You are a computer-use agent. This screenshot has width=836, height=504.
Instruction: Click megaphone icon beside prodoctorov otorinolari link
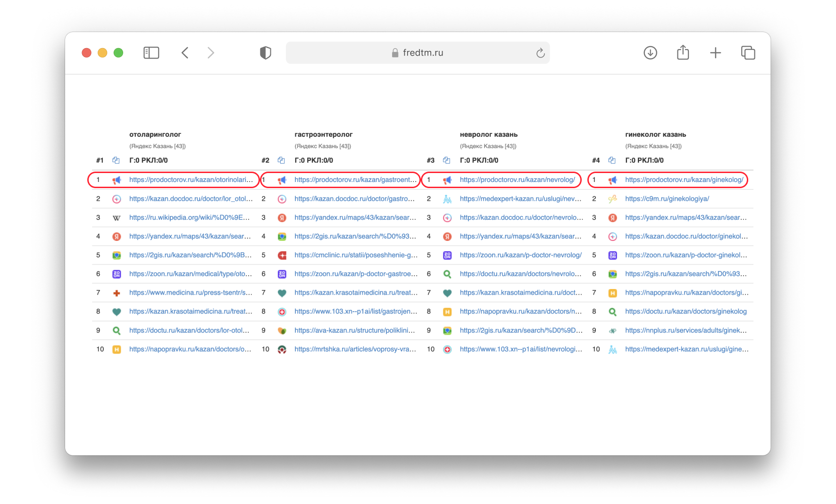(x=117, y=180)
